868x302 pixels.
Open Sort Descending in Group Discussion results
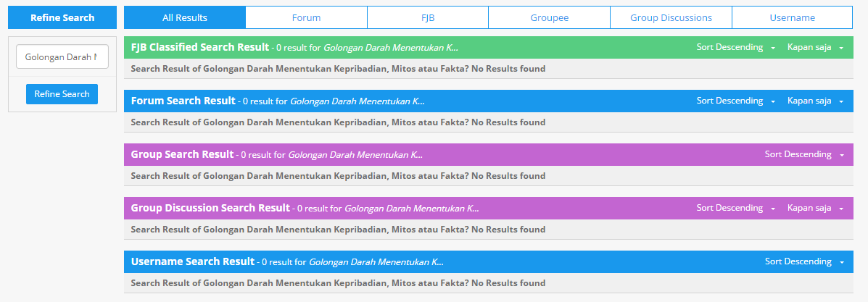click(x=735, y=209)
